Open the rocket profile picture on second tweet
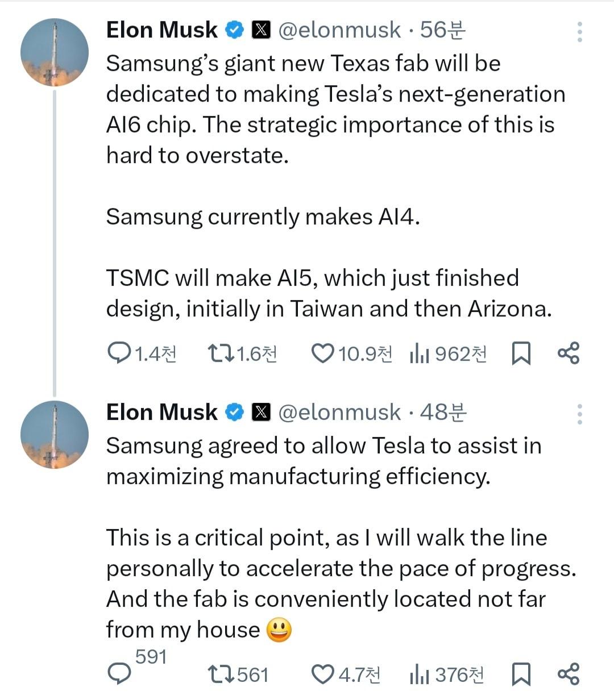This screenshot has height=700, width=614. click(54, 435)
